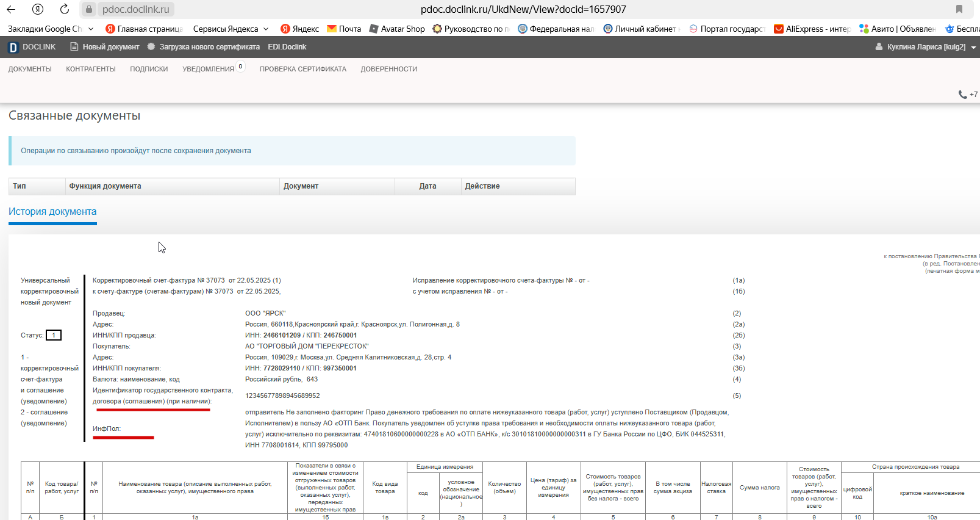Click the Дата column header
Viewport: 980px width, 520px height.
pyautogui.click(x=427, y=186)
